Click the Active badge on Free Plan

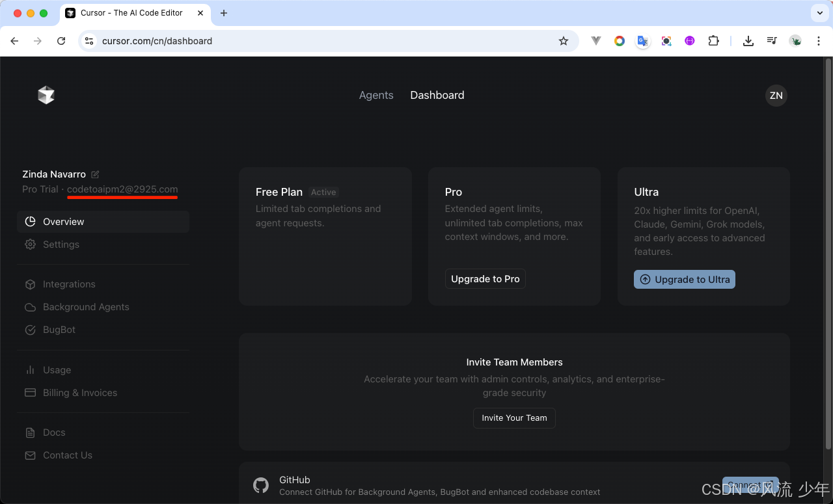(x=323, y=192)
